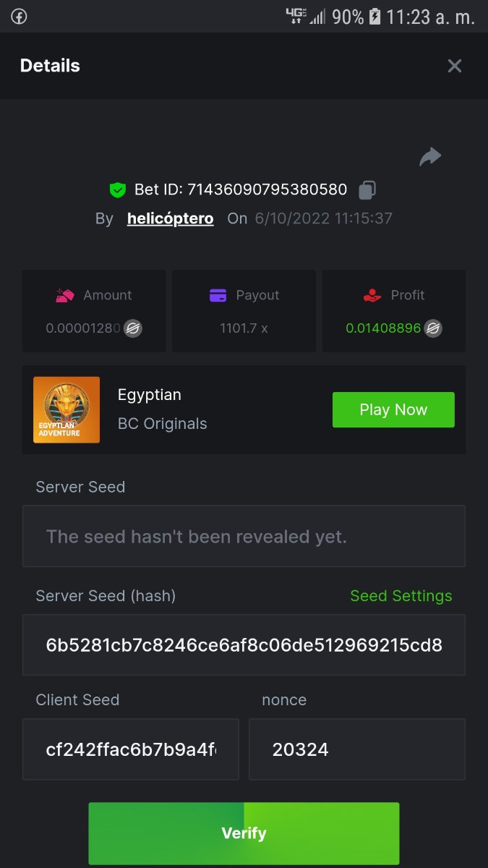Click the share arrow icon
488x868 pixels.
tap(430, 156)
